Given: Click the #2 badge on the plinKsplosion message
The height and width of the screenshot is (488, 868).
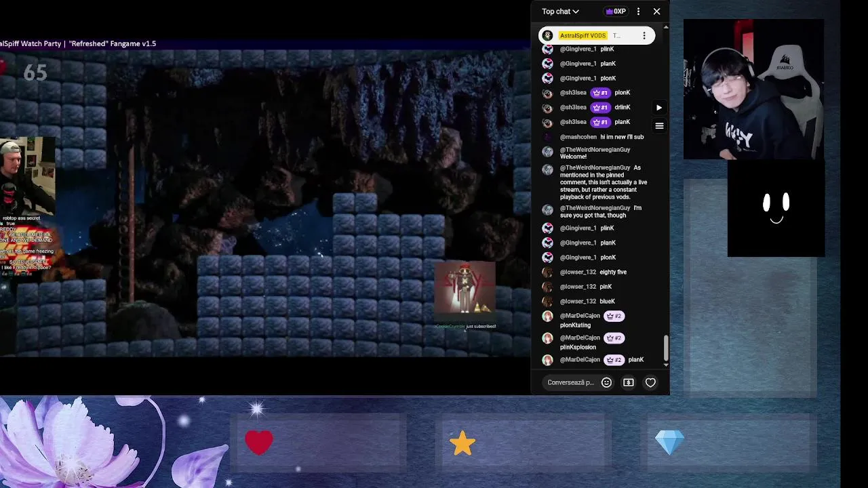Looking at the screenshot, I should [614, 338].
